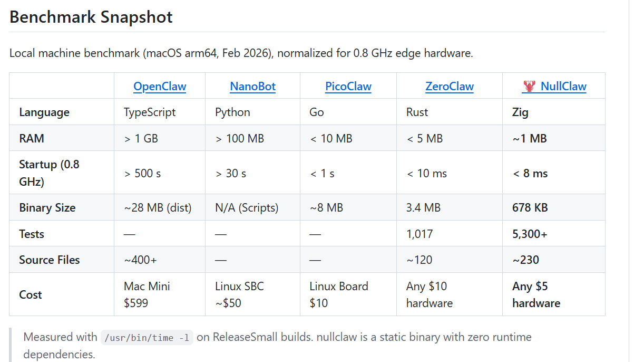
Task: Open the OpenClaw project link
Action: 160,87
